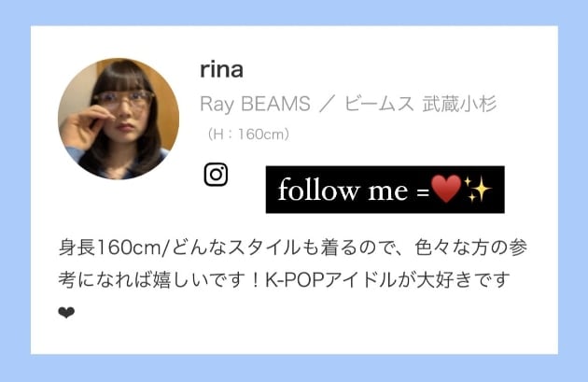The height and width of the screenshot is (382, 588).
Task: Select the username rina
Action: tap(221, 70)
